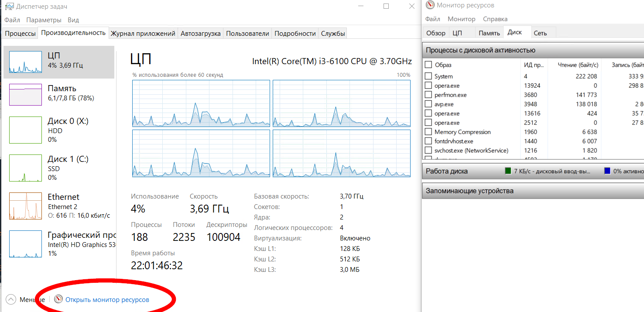Click the Кэш L3 value 3,0 МБ

tap(349, 270)
